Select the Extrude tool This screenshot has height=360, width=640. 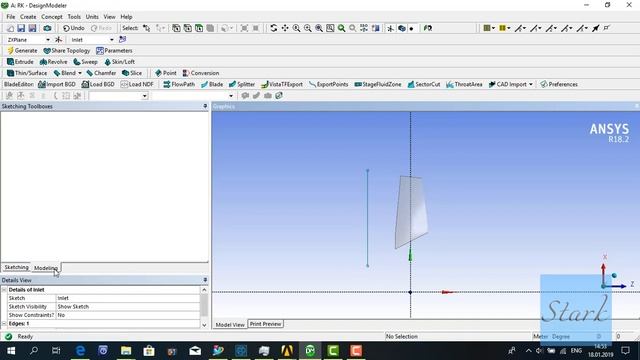[20, 62]
